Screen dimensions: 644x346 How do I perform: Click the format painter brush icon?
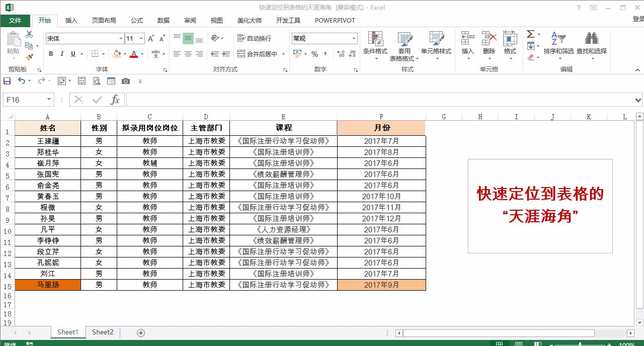coord(29,58)
